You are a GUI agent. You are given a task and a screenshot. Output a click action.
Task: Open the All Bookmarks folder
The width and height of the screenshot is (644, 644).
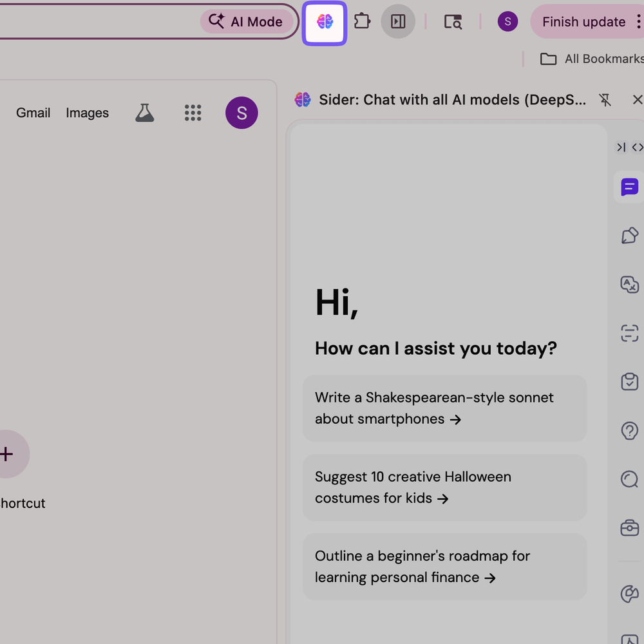tap(592, 59)
